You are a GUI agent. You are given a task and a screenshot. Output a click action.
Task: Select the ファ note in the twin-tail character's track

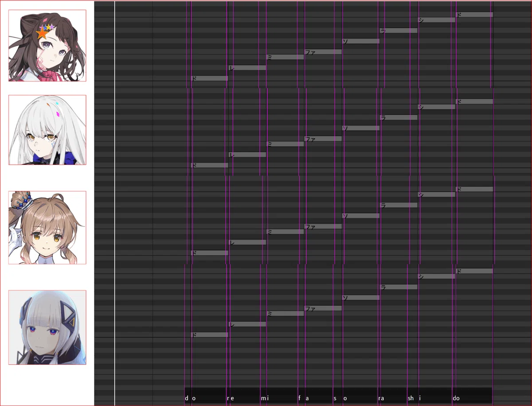(323, 226)
